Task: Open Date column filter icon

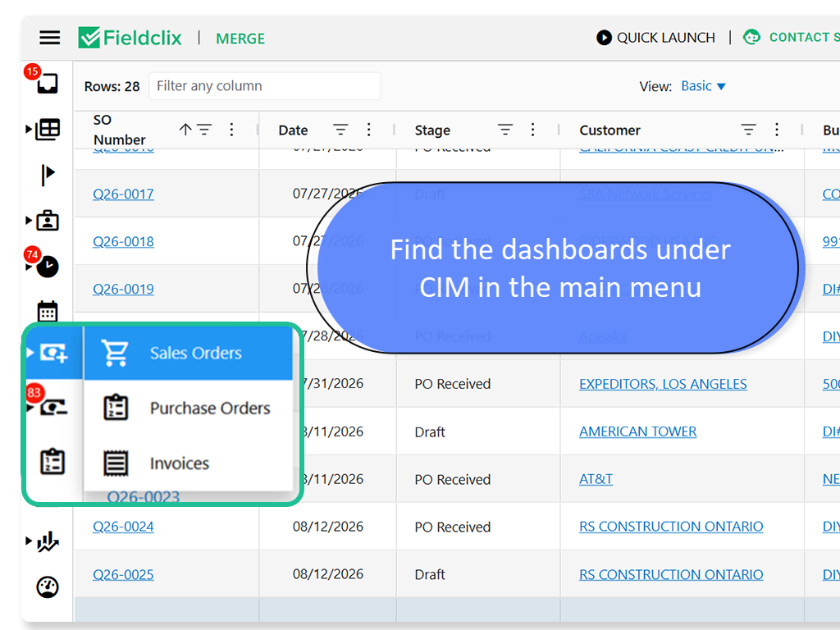Action: point(340,130)
